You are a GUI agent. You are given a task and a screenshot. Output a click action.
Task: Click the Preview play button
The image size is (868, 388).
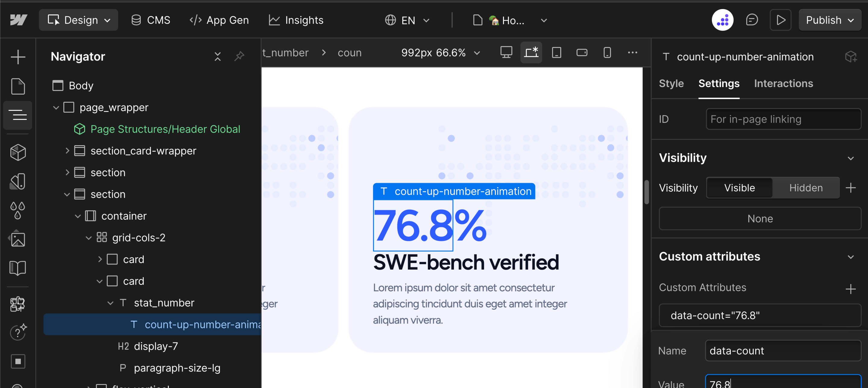780,20
